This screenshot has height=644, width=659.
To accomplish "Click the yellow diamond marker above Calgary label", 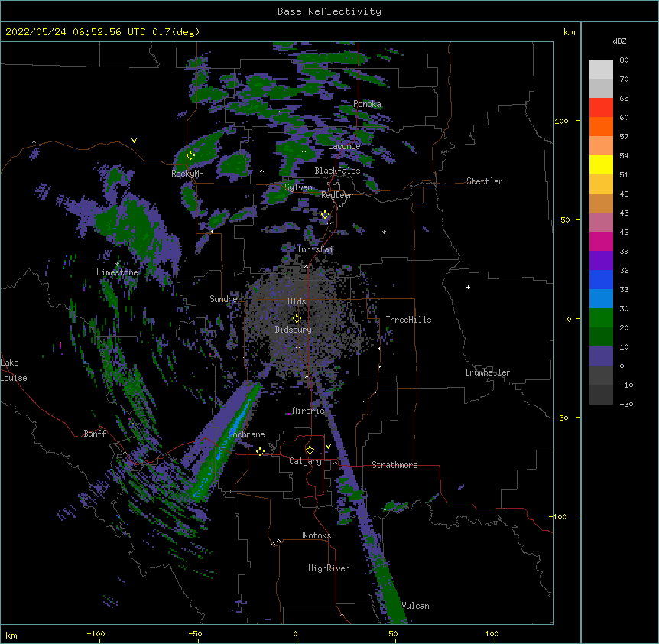I will [310, 450].
